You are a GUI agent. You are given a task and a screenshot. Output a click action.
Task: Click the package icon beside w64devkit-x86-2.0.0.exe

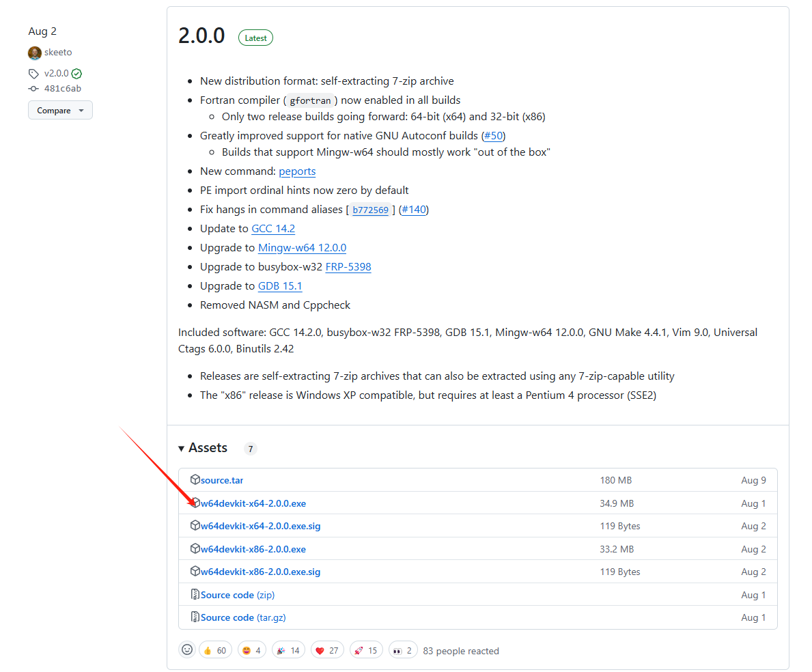coord(195,549)
